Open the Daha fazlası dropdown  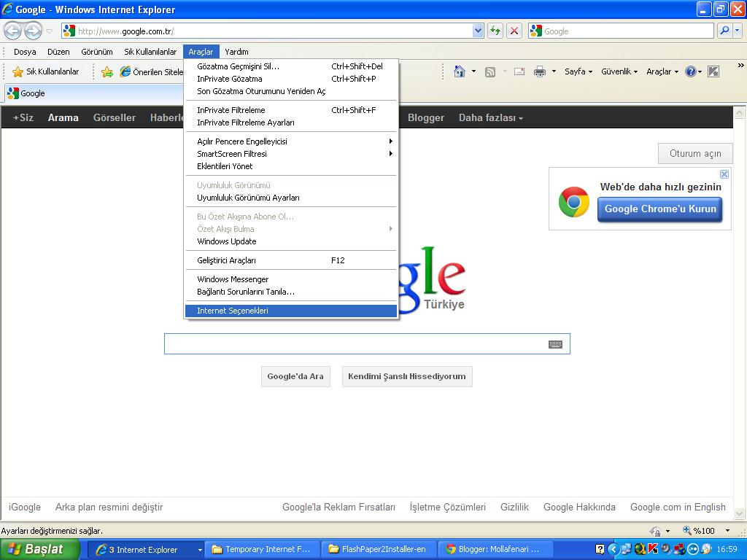(491, 117)
